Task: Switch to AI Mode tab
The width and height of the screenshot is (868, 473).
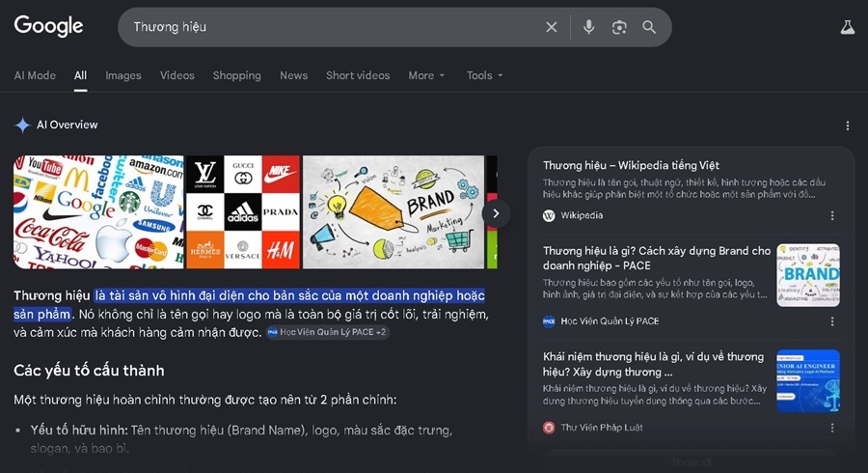Action: click(x=35, y=75)
